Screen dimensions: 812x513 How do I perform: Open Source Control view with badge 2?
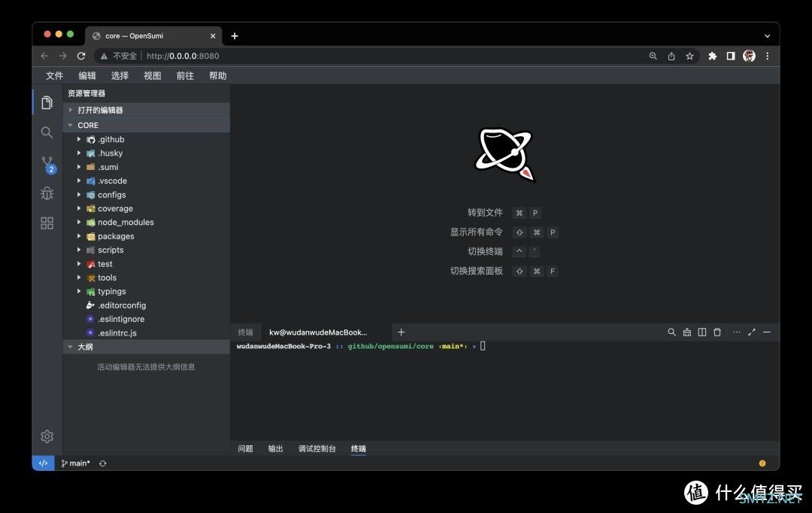pyautogui.click(x=48, y=165)
